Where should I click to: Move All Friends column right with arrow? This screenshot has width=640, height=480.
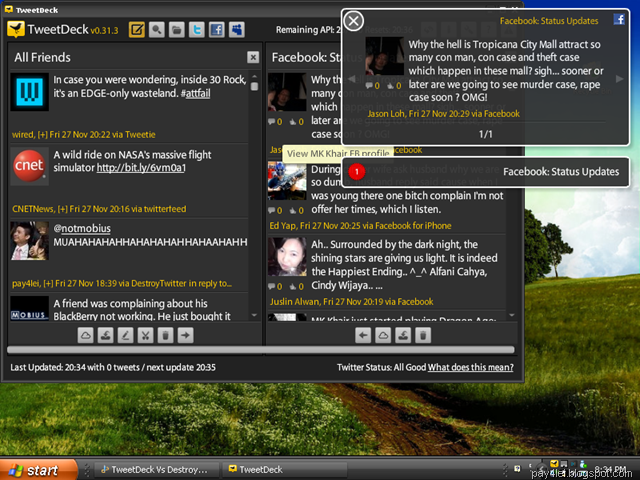coord(186,336)
